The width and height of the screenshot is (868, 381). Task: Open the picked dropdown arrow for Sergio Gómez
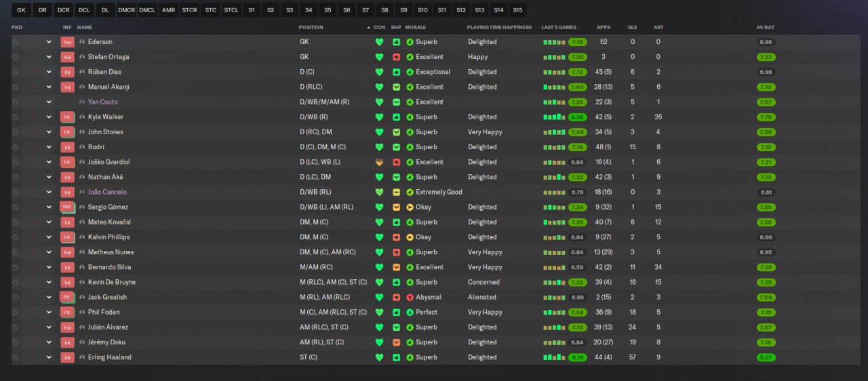click(49, 207)
